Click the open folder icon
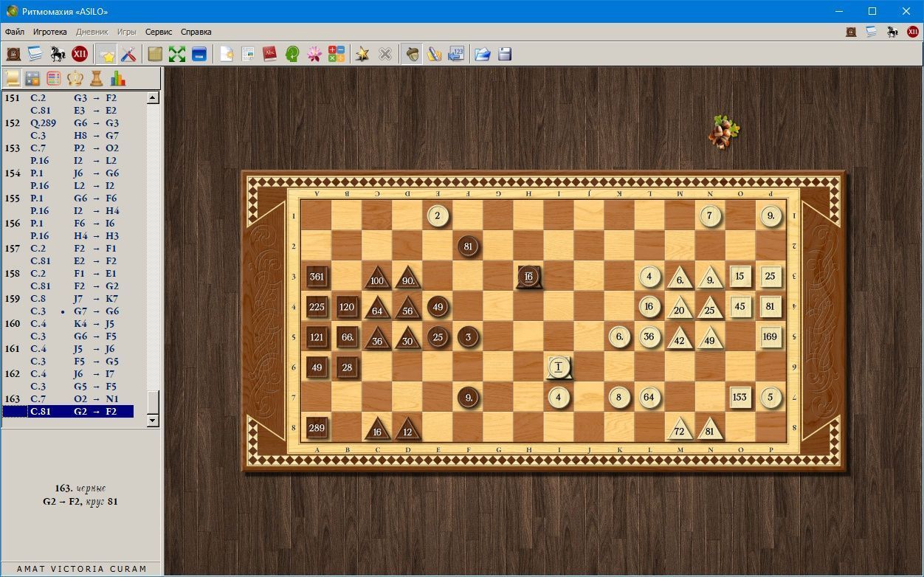This screenshot has height=577, width=924. click(483, 54)
